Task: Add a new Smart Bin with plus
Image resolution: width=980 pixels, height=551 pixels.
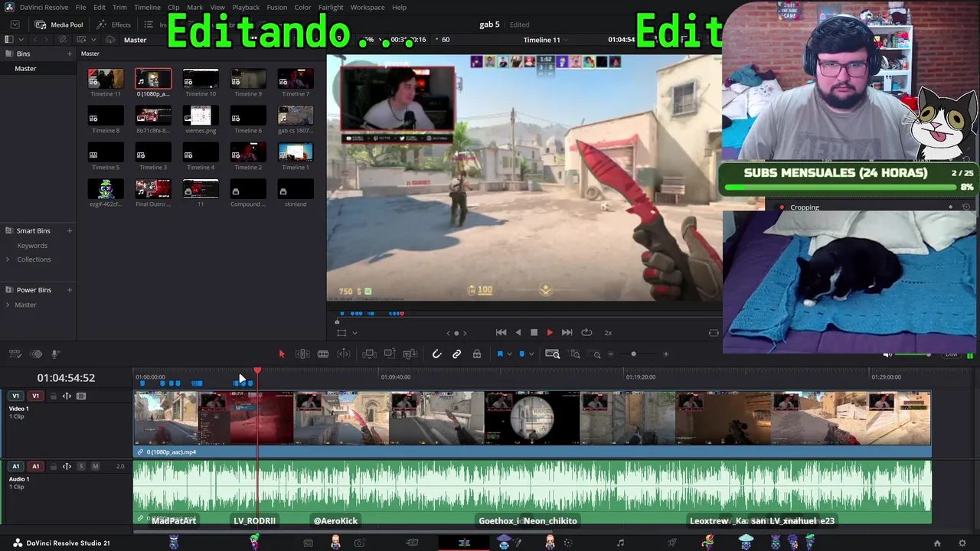Action: (x=69, y=230)
